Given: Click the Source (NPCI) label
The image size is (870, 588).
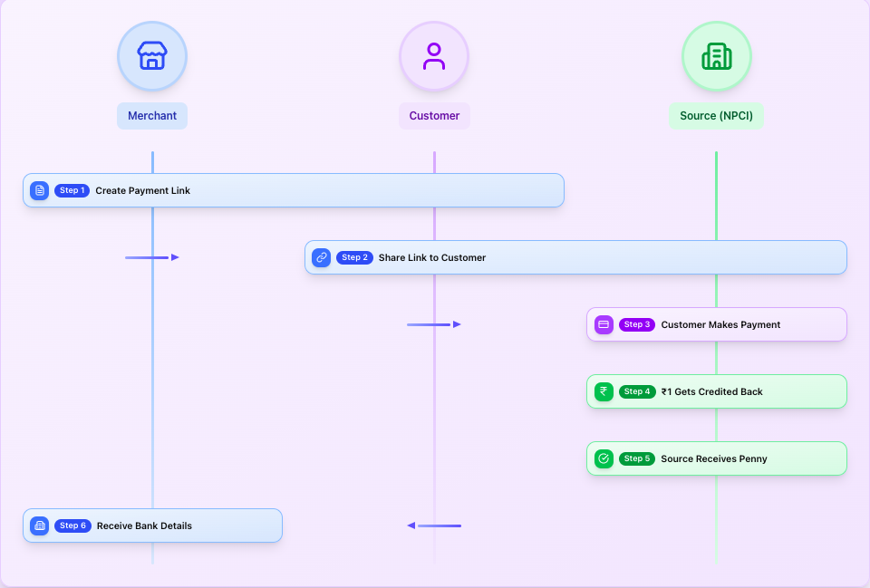Looking at the screenshot, I should pos(716,115).
